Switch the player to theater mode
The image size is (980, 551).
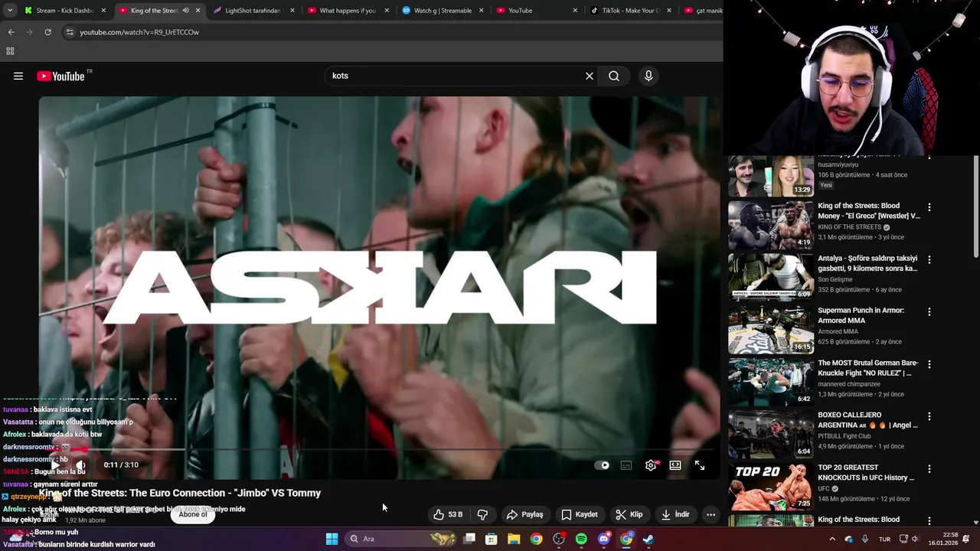(675, 465)
